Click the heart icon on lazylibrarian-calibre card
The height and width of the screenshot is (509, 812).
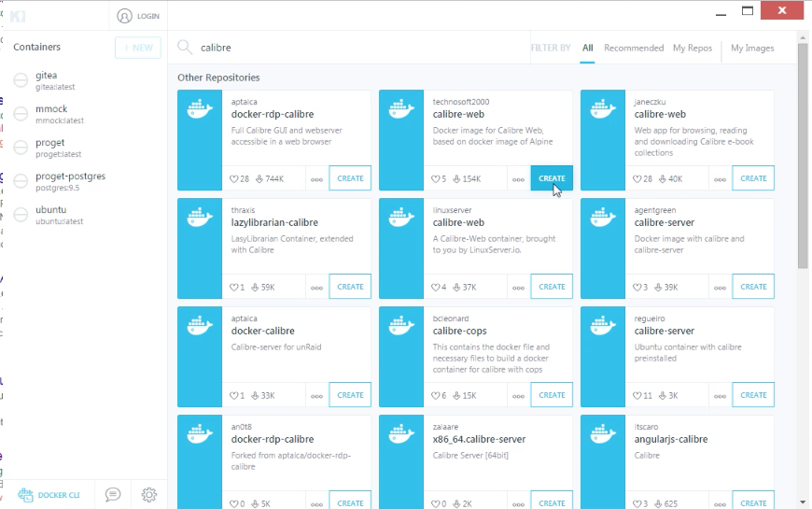pyautogui.click(x=233, y=287)
